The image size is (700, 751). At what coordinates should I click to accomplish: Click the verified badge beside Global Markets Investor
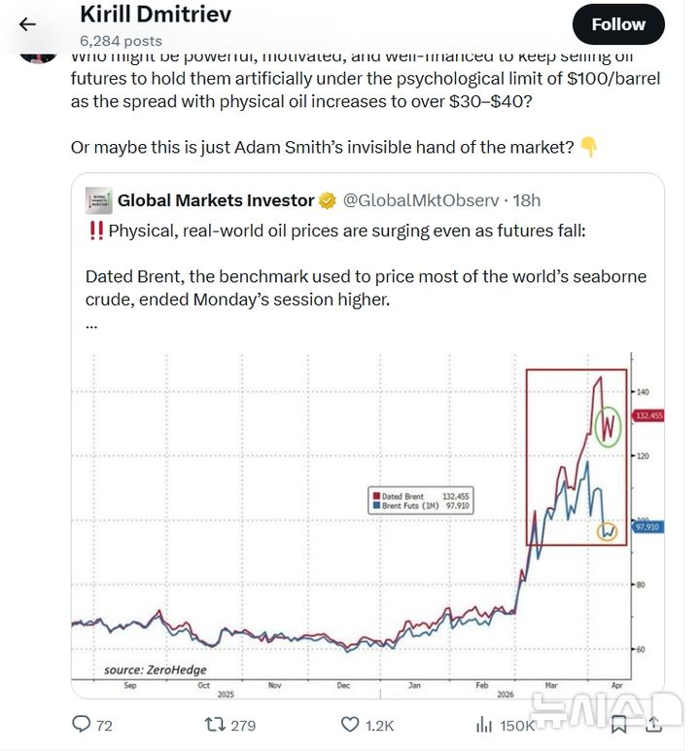point(328,200)
